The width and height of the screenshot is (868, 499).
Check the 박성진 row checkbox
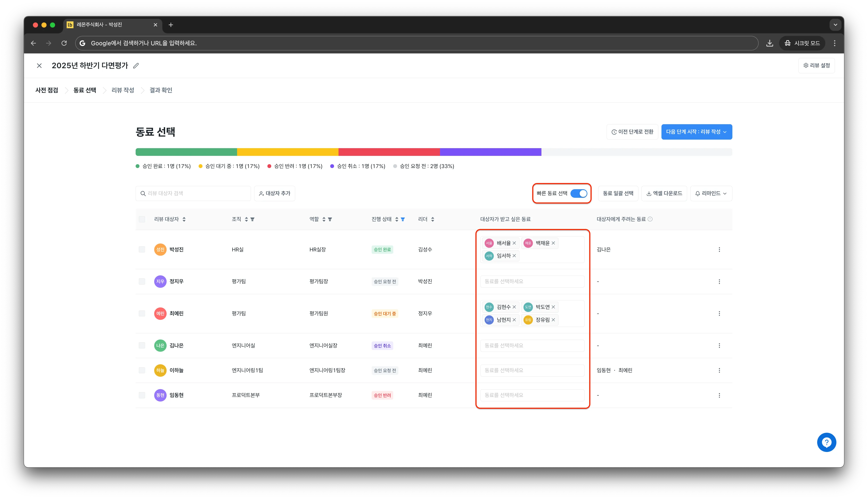coord(142,249)
